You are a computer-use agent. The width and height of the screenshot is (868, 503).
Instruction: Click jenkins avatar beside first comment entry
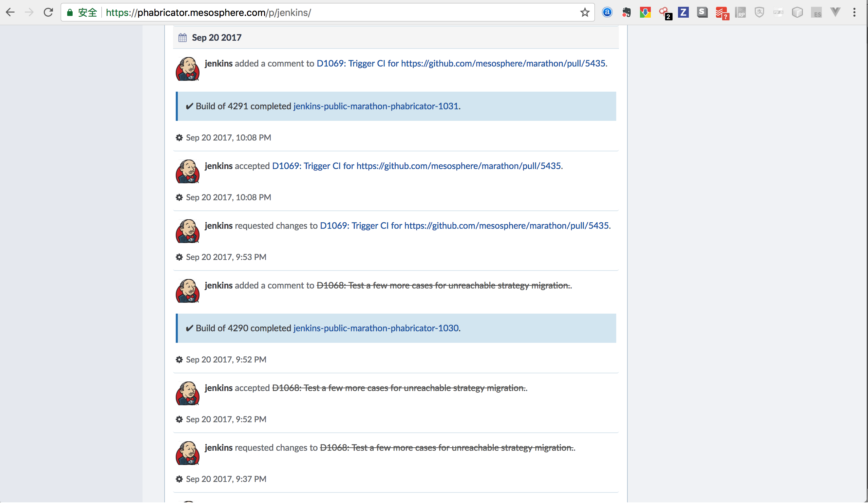click(188, 69)
